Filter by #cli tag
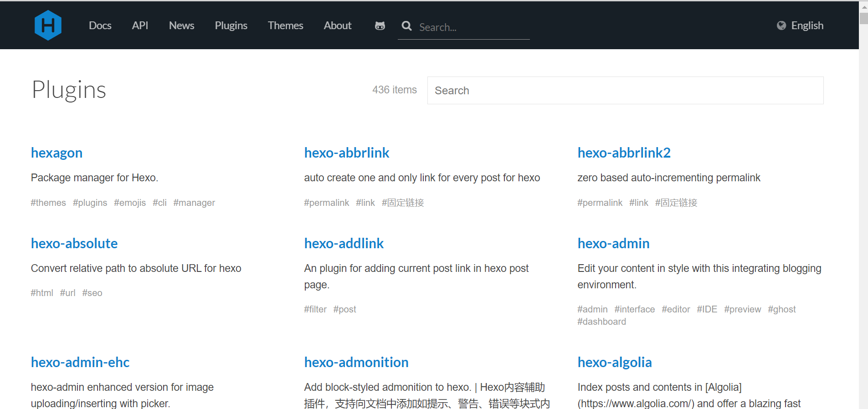Viewport: 868px width, 409px height. 159,203
